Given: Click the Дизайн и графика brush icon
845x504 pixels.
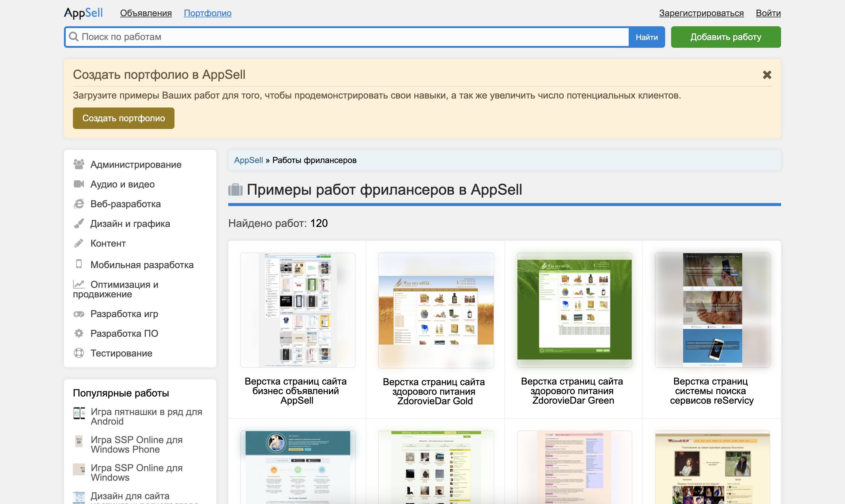Looking at the screenshot, I should tap(79, 223).
